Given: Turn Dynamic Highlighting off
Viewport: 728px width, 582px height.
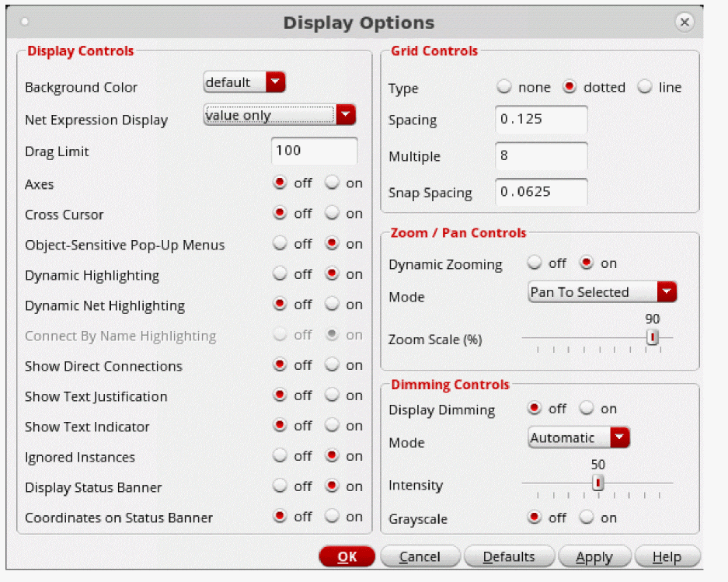Looking at the screenshot, I should point(280,274).
